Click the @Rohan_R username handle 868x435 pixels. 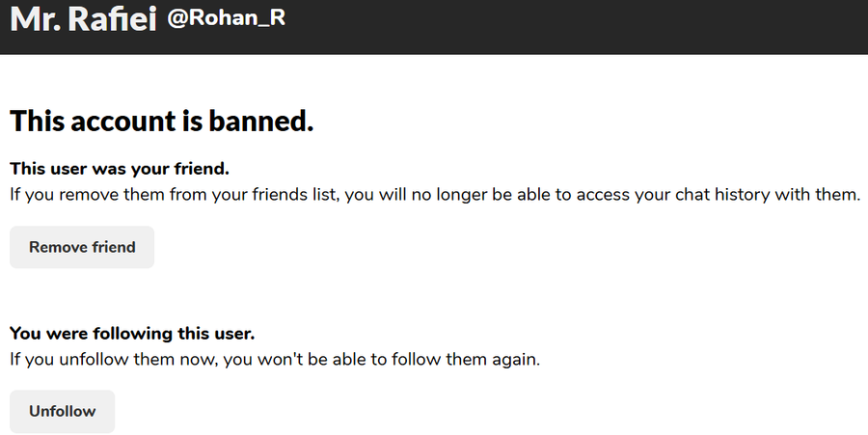[227, 18]
